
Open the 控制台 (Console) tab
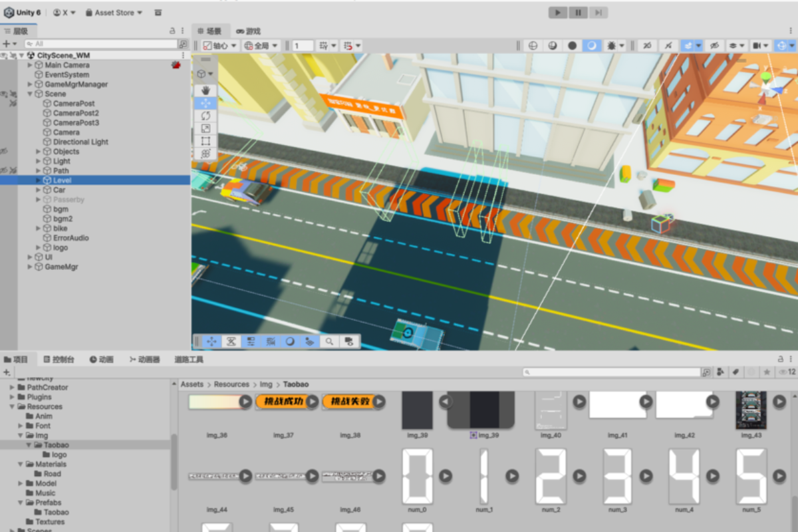59,360
